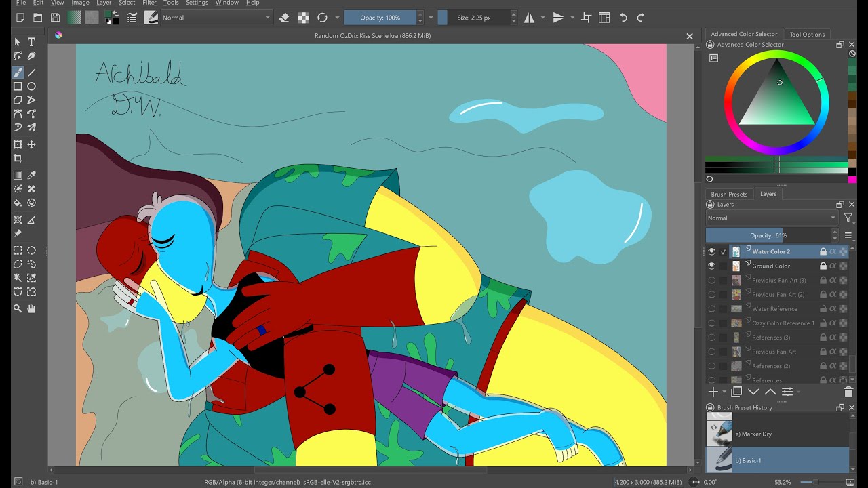Open the Settings menu

[197, 3]
